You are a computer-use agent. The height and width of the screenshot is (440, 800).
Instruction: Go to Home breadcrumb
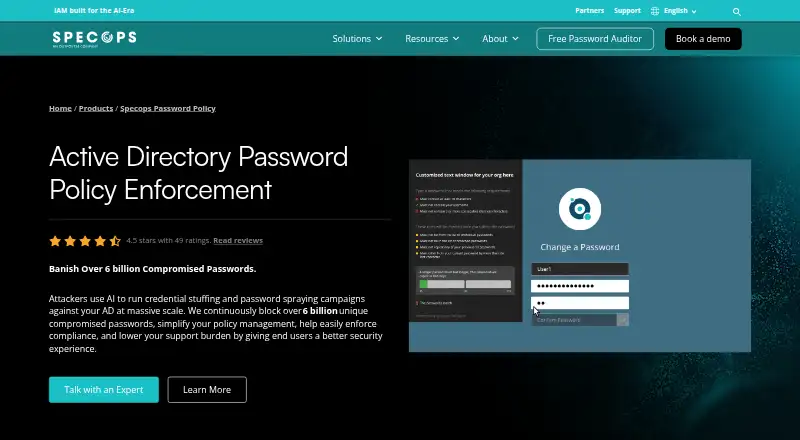(60, 108)
